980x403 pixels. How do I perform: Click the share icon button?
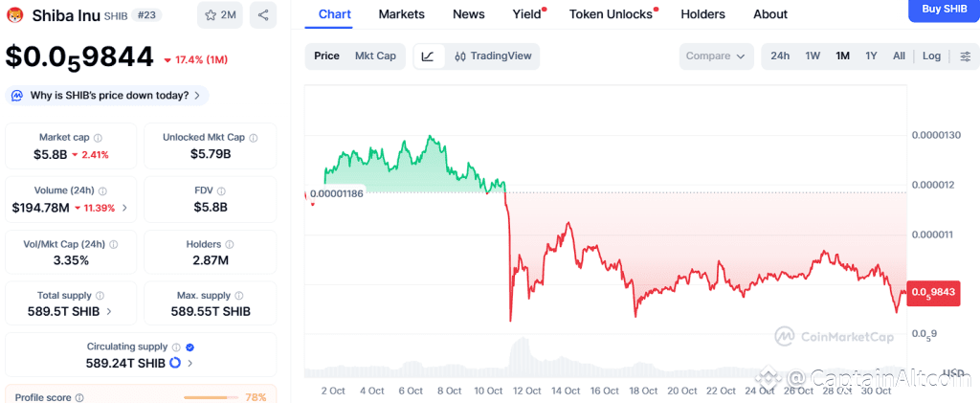[263, 14]
